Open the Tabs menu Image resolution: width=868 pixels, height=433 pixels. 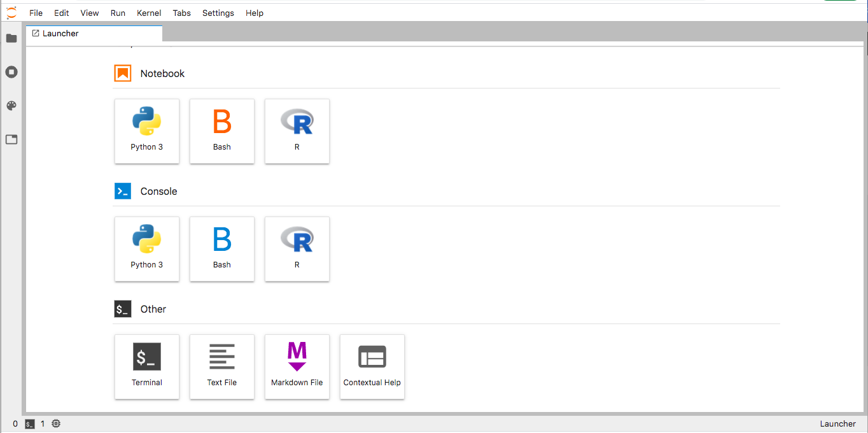coord(182,13)
